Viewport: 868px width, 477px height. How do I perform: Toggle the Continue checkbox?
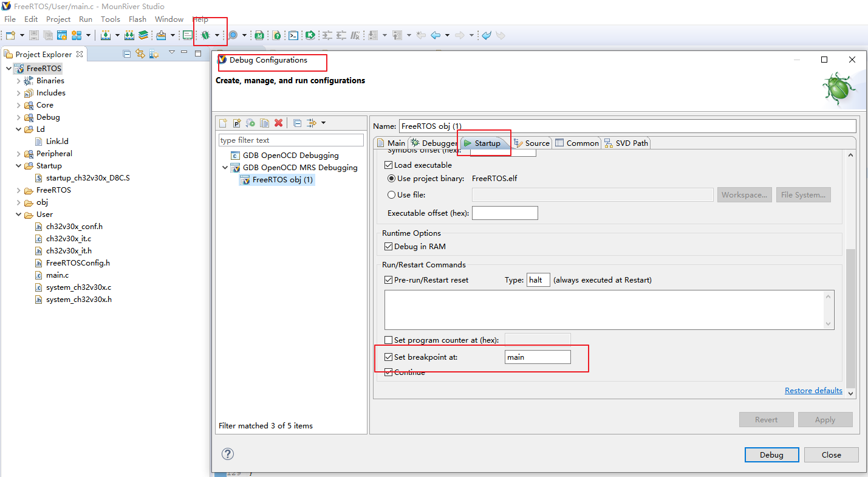coord(389,372)
